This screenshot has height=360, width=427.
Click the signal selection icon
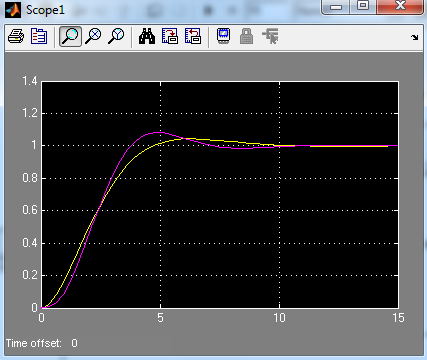(270, 36)
